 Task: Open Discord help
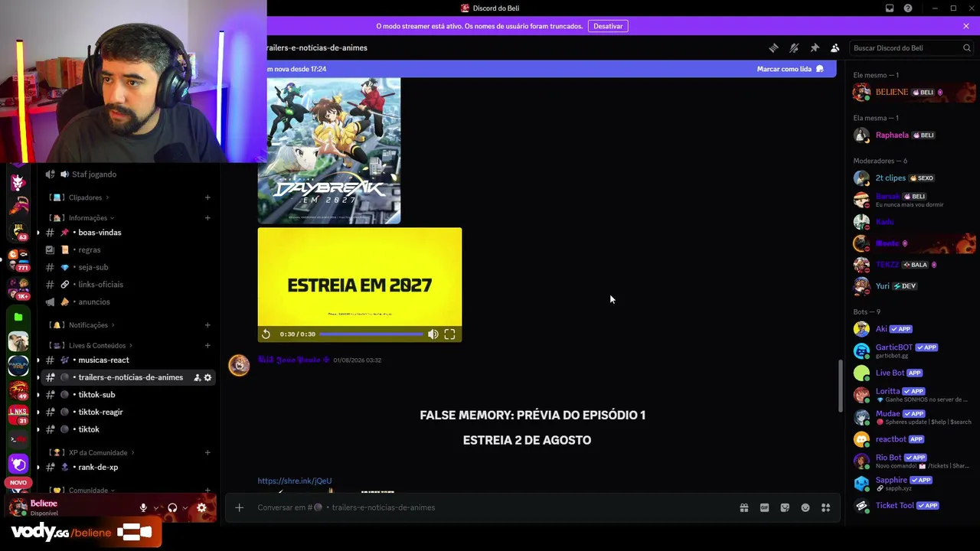coord(908,8)
